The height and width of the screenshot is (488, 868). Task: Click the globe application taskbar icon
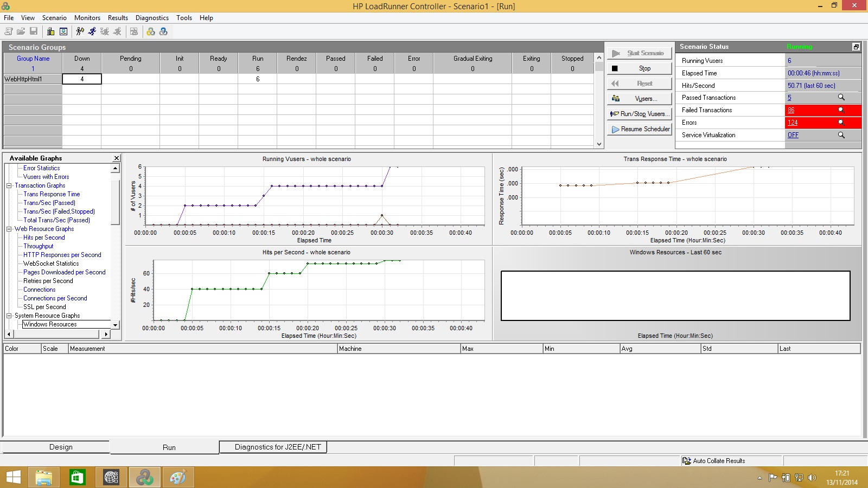[x=111, y=477]
